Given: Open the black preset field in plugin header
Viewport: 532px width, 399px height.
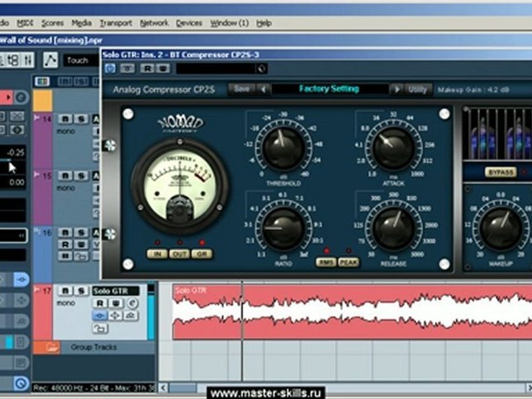Looking at the screenshot, I should (x=217, y=69).
